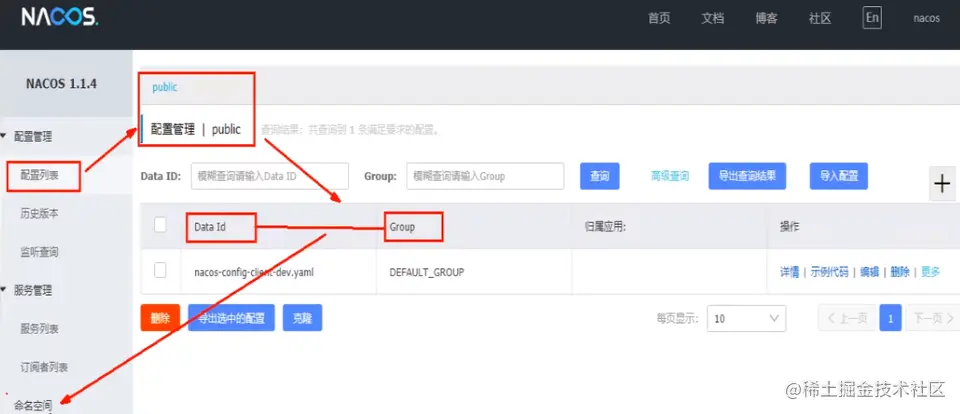Click 删除 link in the config row
960x414 pixels.
pos(900,272)
